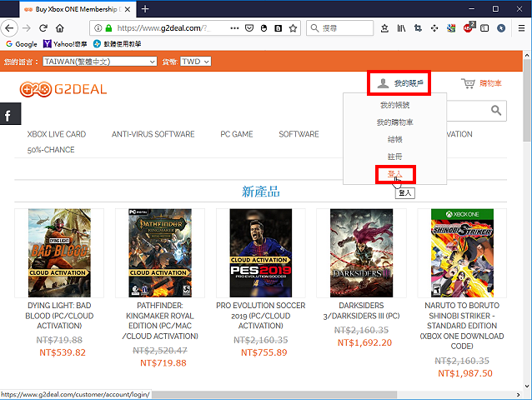
Task: Click the search magnifier in the Firefox search box
Action: click(x=314, y=28)
